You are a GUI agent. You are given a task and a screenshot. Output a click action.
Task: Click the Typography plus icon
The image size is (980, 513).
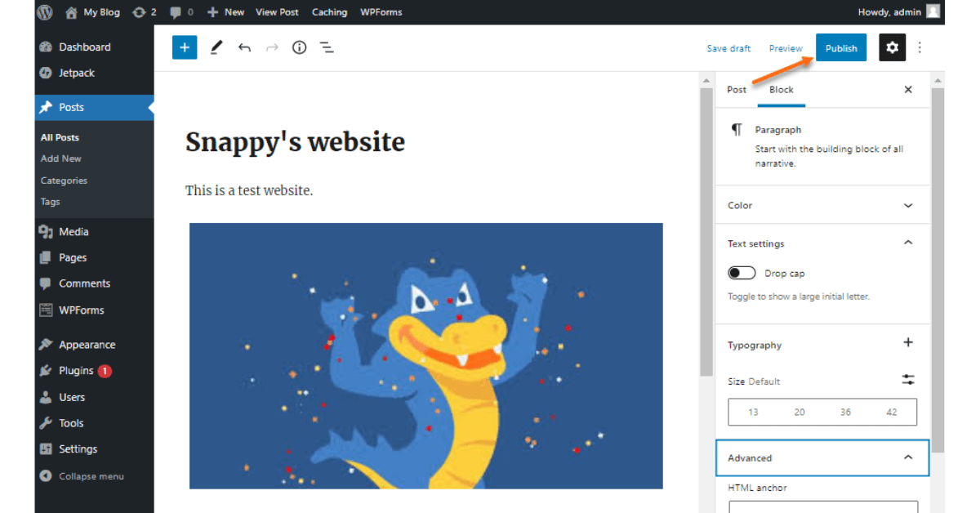[908, 343]
